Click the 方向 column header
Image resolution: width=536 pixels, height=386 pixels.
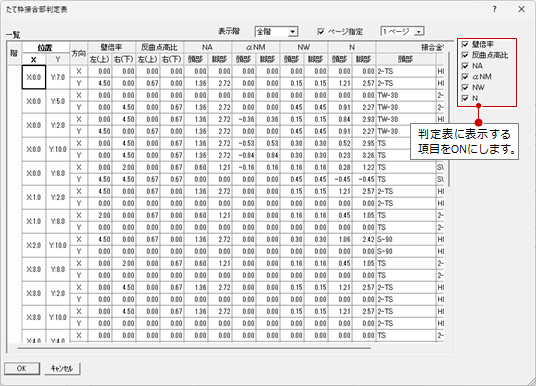pyautogui.click(x=79, y=53)
